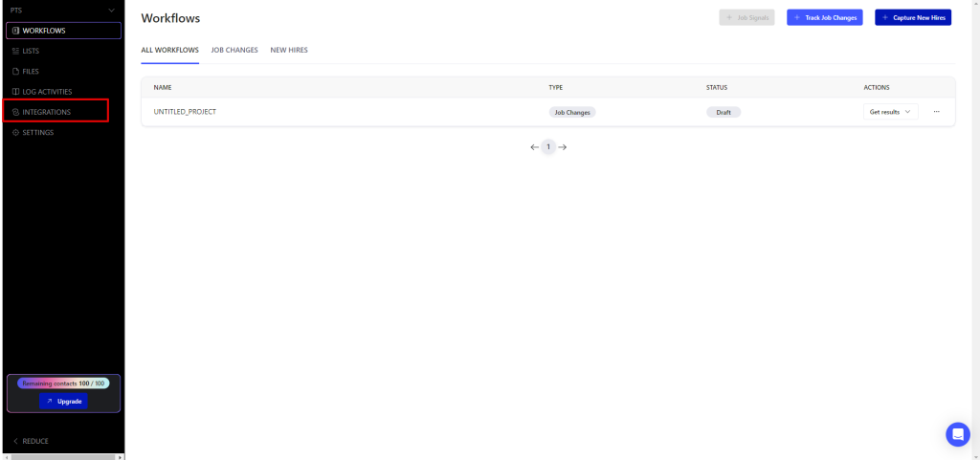Open Lists in the sidebar

31,51
